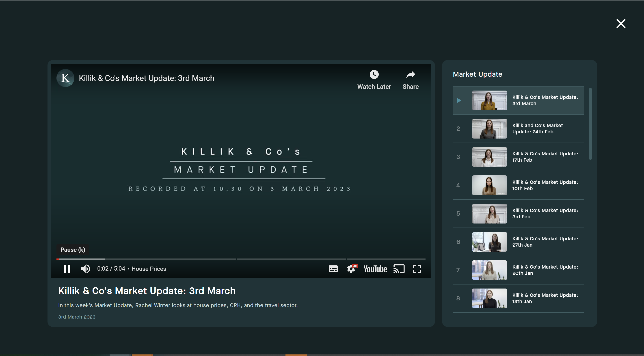Cast video to another screen
Screen dimensions: 644x356
click(x=399, y=269)
